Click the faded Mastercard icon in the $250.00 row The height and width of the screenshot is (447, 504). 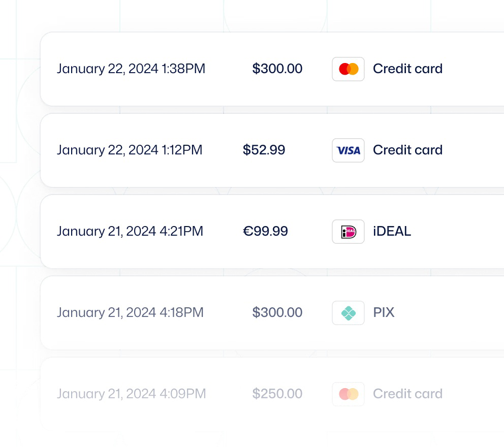[349, 394]
